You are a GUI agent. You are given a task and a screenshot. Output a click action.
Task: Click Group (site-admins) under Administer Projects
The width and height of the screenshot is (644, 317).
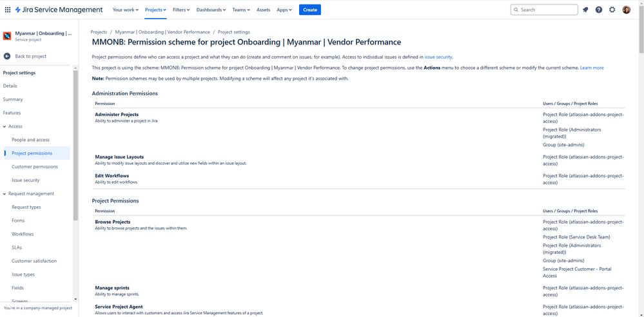563,145
